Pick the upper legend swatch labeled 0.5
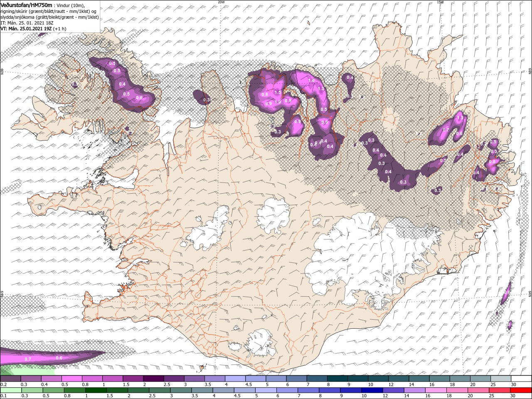The height and width of the screenshot is (399, 532). (72, 379)
